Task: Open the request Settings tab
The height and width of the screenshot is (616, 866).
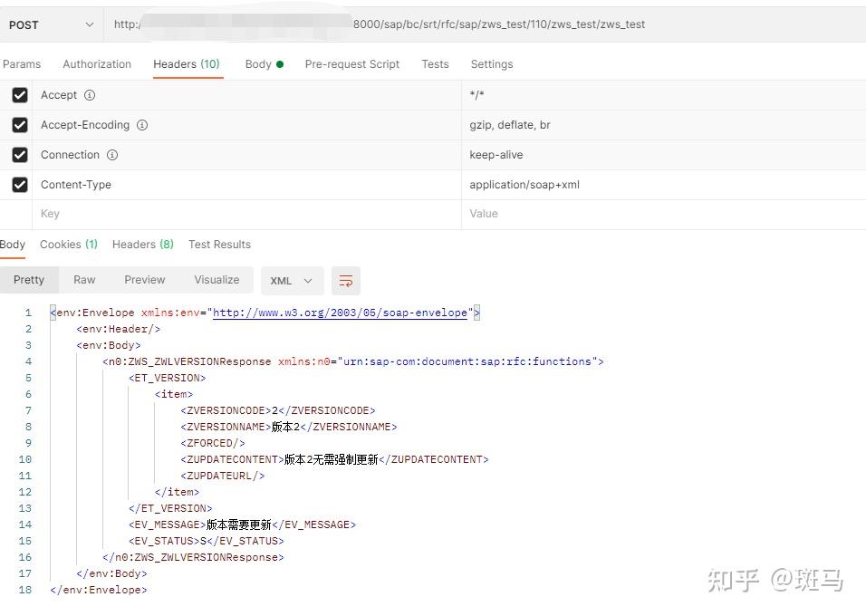Action: pyautogui.click(x=492, y=63)
